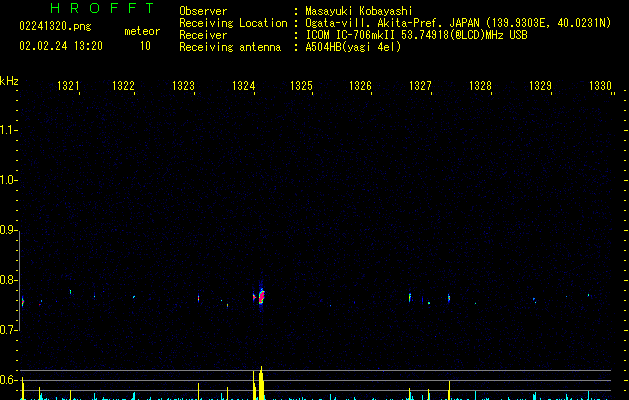Click the tallest yellow power spike near 1324
The width and height of the screenshot is (629, 400).
[x=261, y=383]
